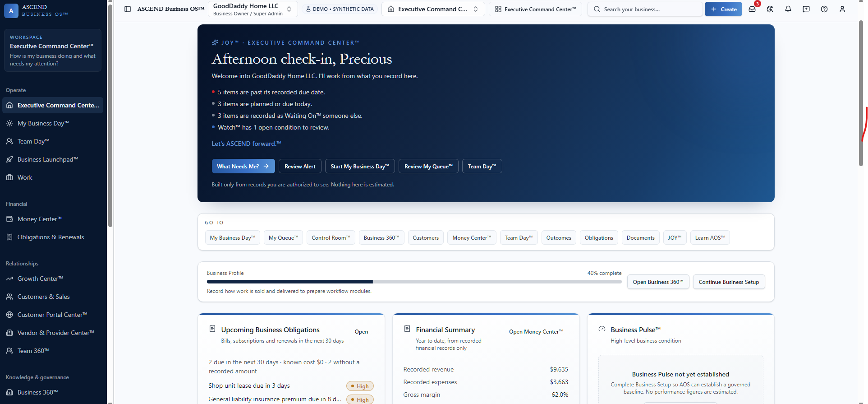
Task: Open Business 360 icon in sidebar
Action: [x=9, y=392]
